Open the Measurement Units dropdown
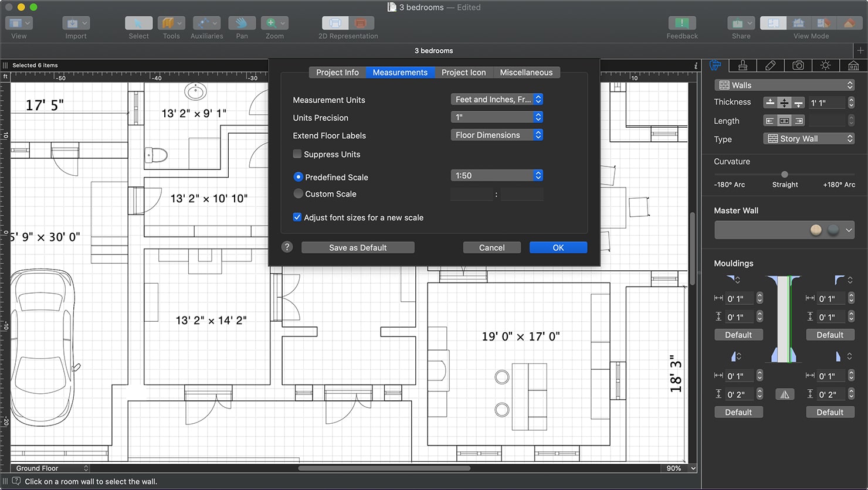868x490 pixels. [496, 99]
